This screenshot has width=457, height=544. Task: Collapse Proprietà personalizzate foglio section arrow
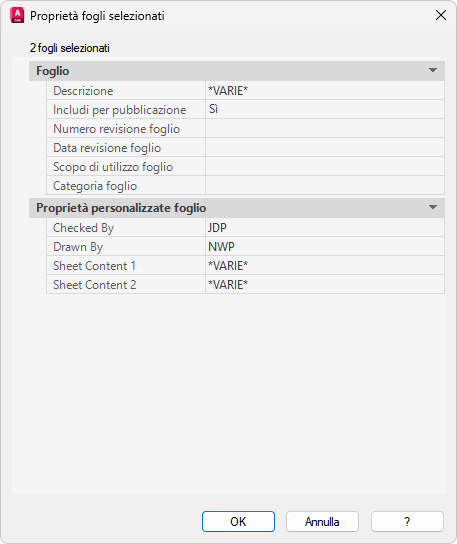pos(432,207)
